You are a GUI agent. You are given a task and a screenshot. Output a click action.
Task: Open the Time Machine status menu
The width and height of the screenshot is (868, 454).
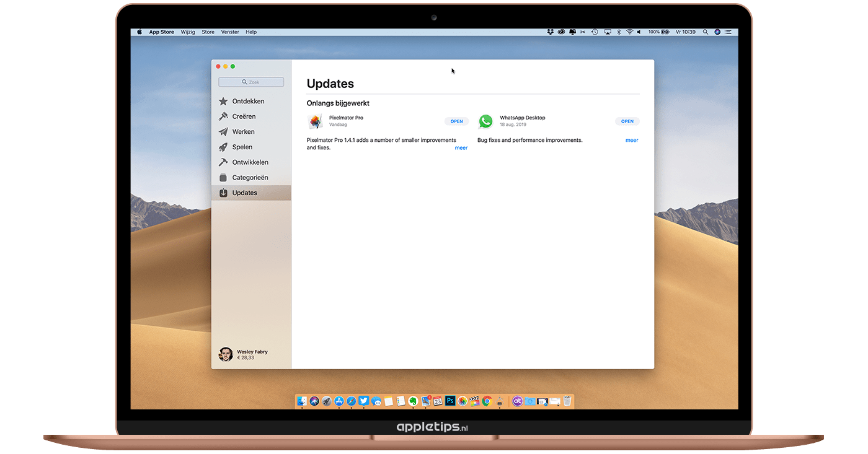tap(595, 32)
